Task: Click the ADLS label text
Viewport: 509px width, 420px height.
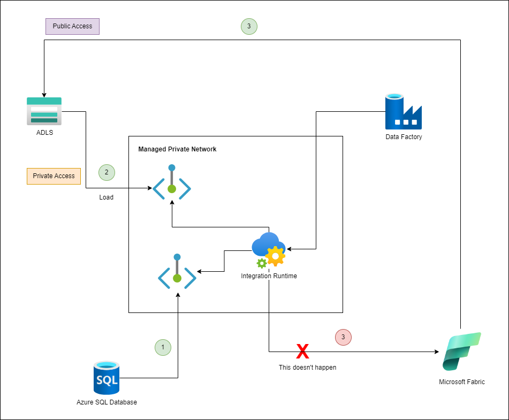Action: point(44,133)
